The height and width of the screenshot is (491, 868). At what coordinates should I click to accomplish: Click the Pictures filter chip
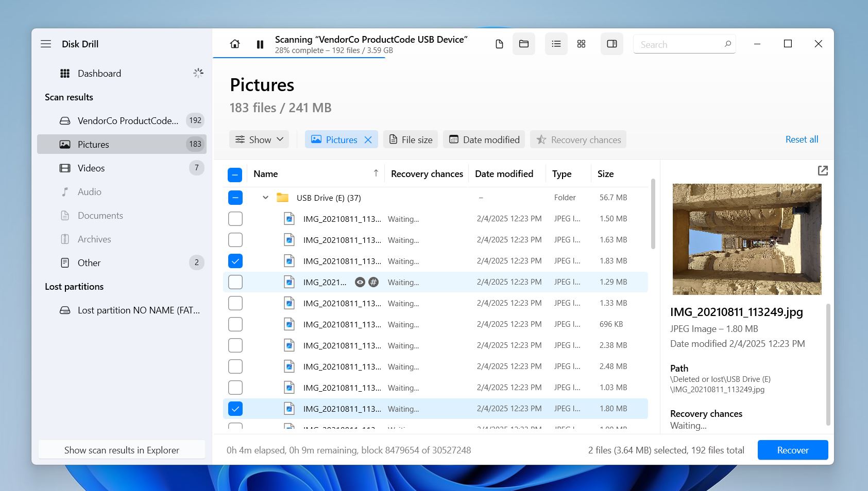(x=341, y=139)
